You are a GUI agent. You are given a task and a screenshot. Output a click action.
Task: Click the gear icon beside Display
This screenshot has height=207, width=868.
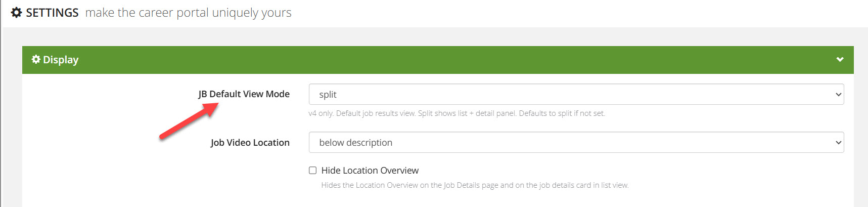click(x=36, y=60)
